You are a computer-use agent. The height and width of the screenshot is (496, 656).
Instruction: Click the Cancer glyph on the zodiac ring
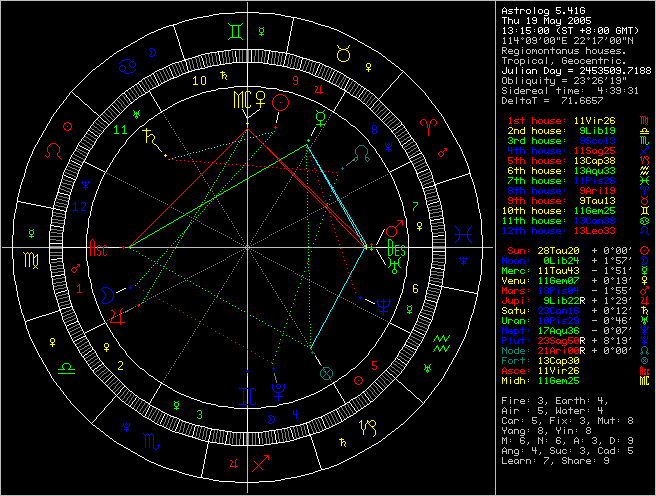pos(127,68)
